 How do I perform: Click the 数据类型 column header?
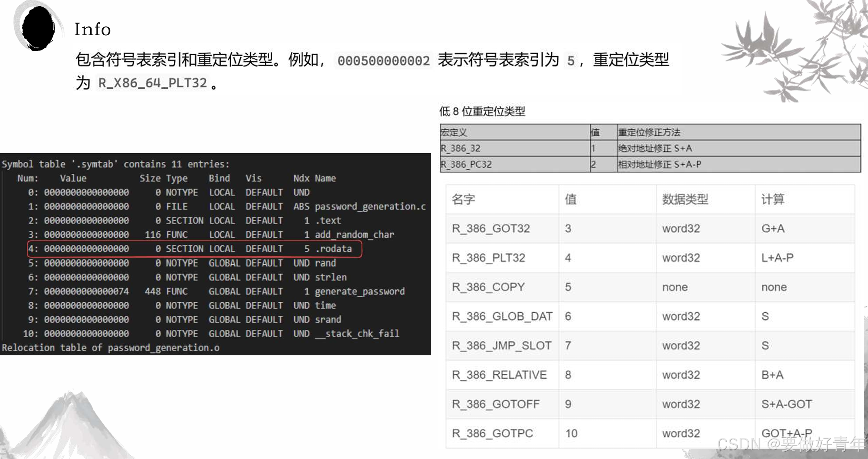[x=685, y=200]
